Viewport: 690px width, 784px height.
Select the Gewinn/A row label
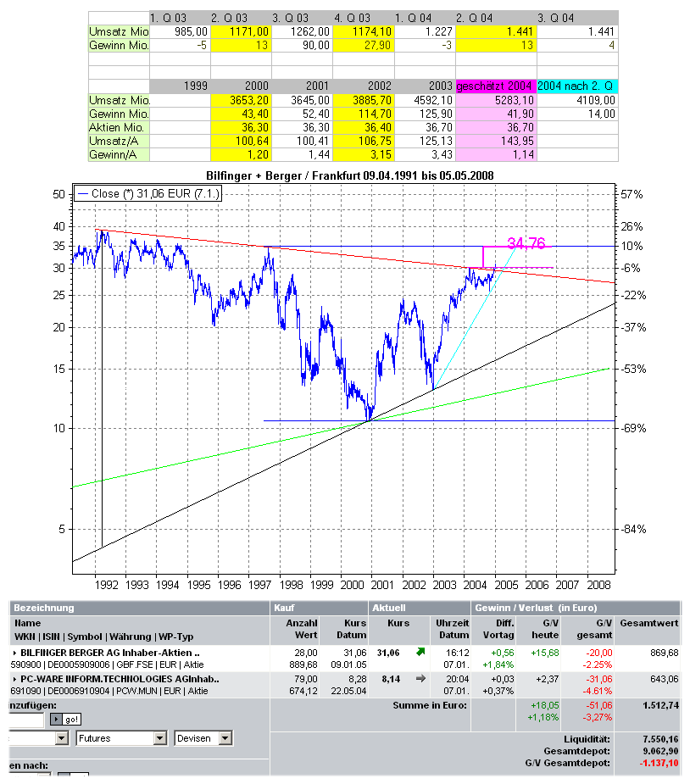pos(119,154)
